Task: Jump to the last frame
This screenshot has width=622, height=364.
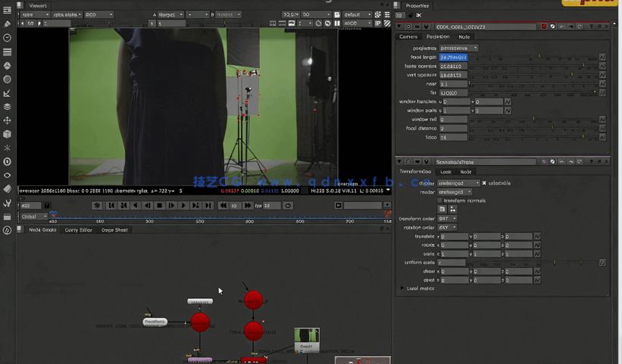Action: click(x=208, y=205)
